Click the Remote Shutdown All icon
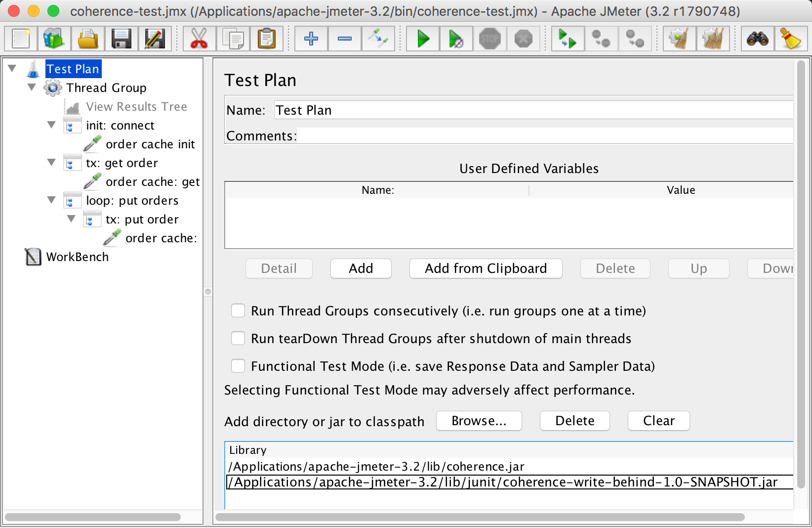Screen dimensions: 812x528 (635, 39)
